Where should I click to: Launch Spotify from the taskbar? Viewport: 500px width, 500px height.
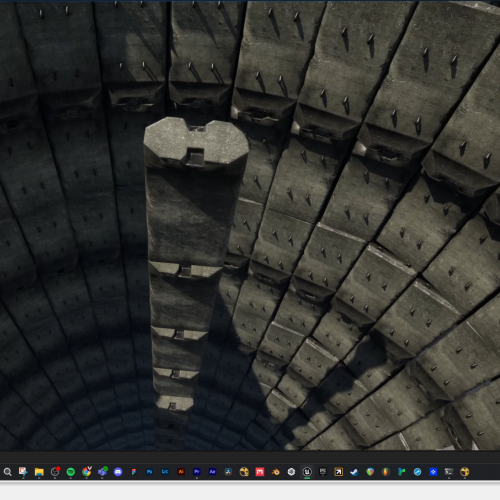tap(71, 472)
